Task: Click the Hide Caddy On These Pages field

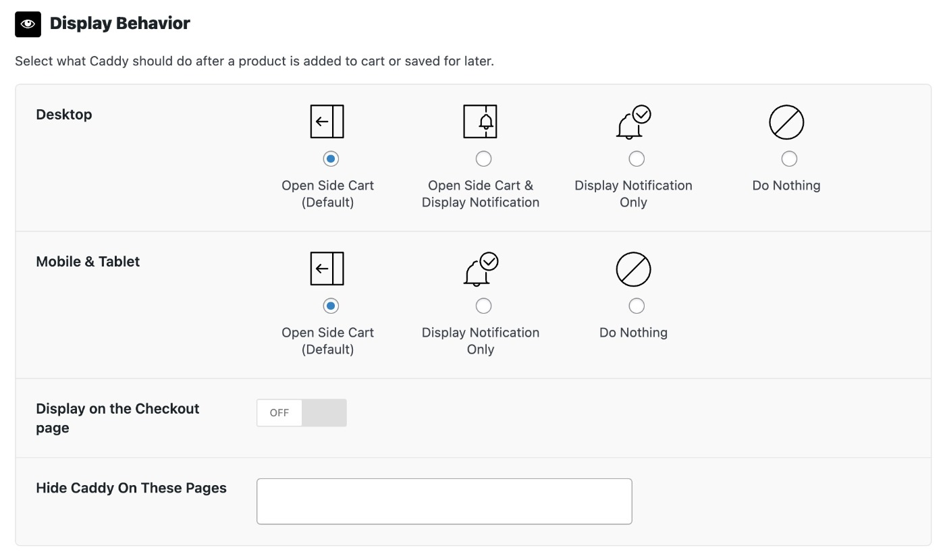Action: point(444,501)
